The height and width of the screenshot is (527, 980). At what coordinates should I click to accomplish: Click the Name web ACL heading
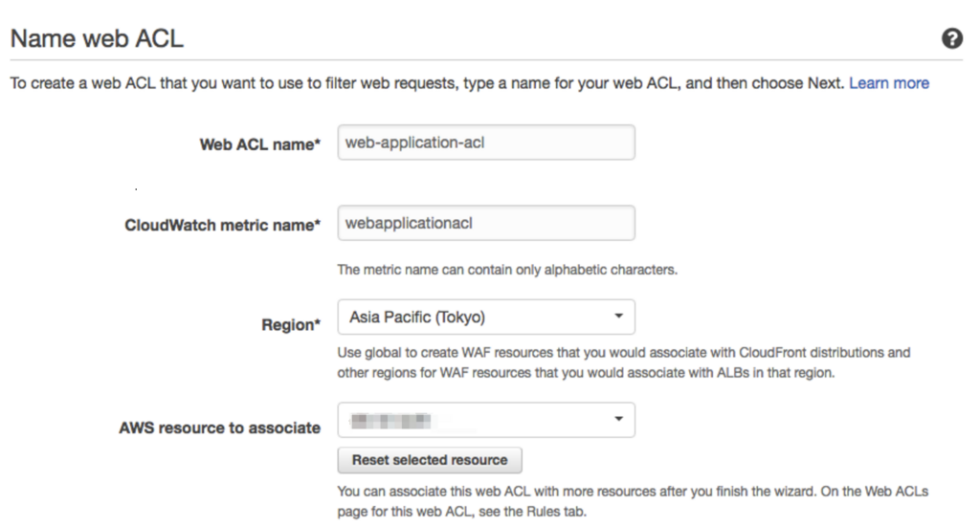click(97, 38)
